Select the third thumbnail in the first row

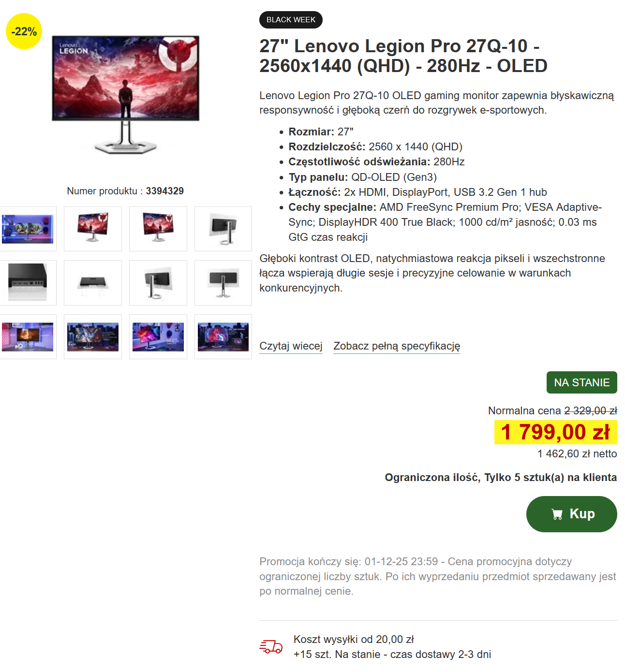coord(158,229)
